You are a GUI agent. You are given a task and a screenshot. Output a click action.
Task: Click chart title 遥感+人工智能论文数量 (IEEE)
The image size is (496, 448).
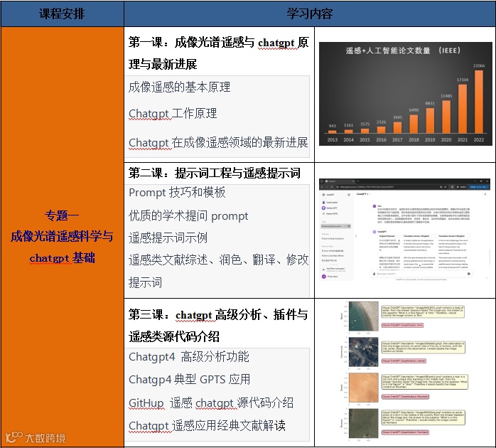click(403, 50)
